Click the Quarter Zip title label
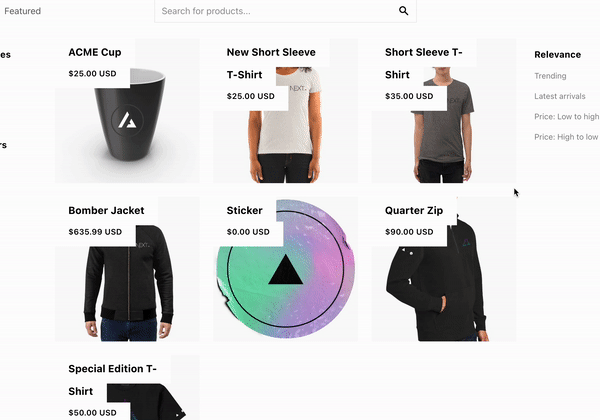Viewport: 600px width, 420px height. coord(414,210)
